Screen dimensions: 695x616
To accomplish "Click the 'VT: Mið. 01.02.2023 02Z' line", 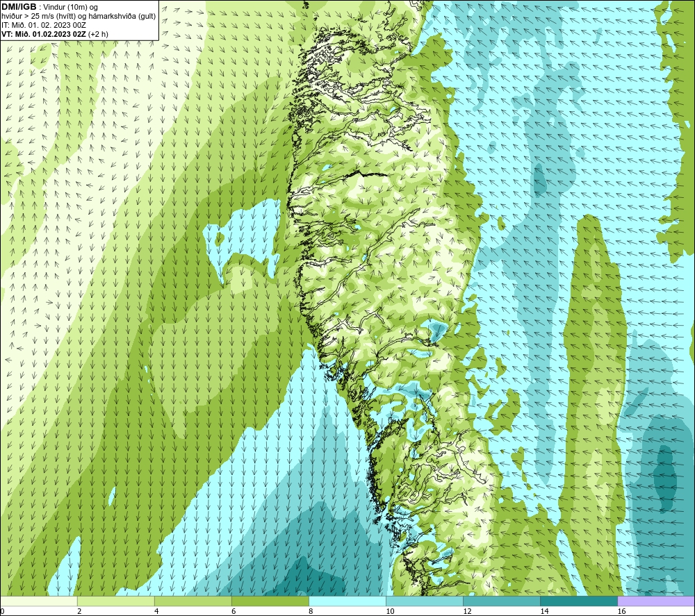I will [44, 34].
